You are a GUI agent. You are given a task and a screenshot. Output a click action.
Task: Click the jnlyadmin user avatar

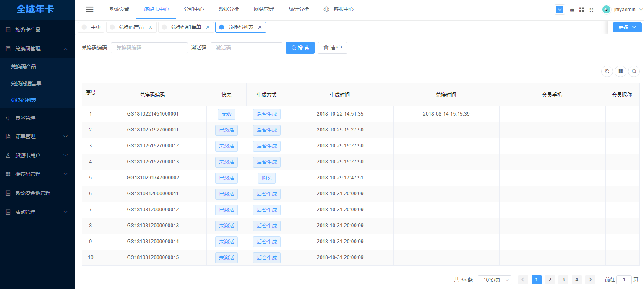pos(606,9)
